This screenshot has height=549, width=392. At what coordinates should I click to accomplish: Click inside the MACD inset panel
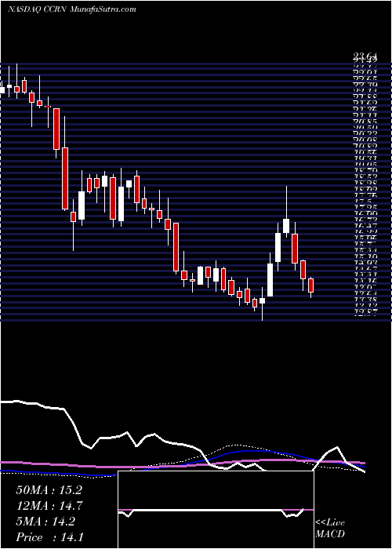pyautogui.click(x=216, y=510)
